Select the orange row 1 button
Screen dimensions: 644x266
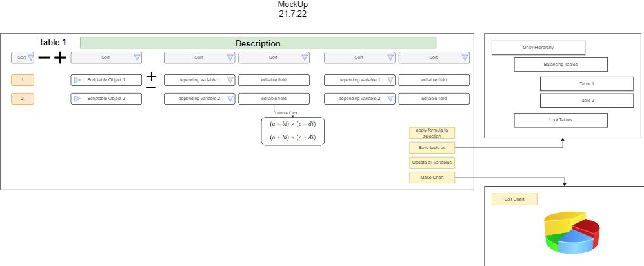(x=23, y=80)
